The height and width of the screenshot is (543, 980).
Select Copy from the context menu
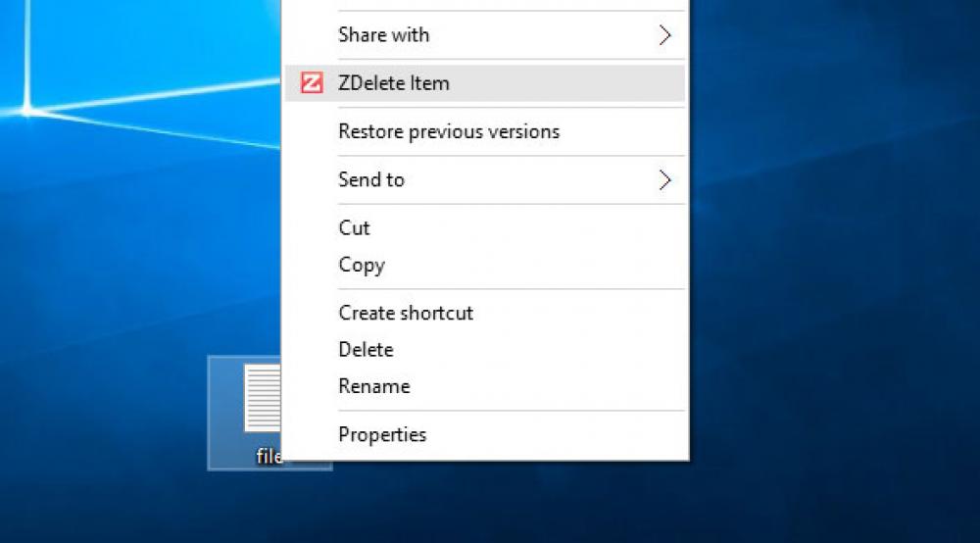[x=485, y=265]
